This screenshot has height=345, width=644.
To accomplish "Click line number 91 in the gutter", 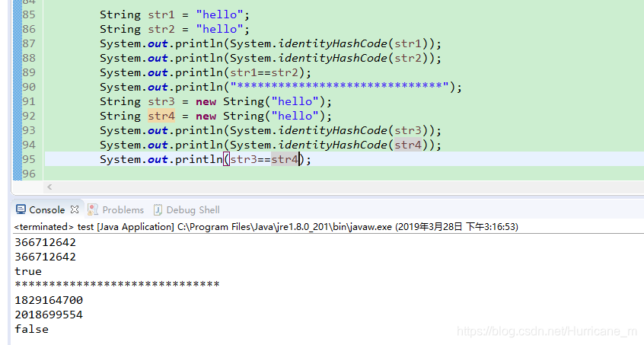I will click(x=29, y=101).
